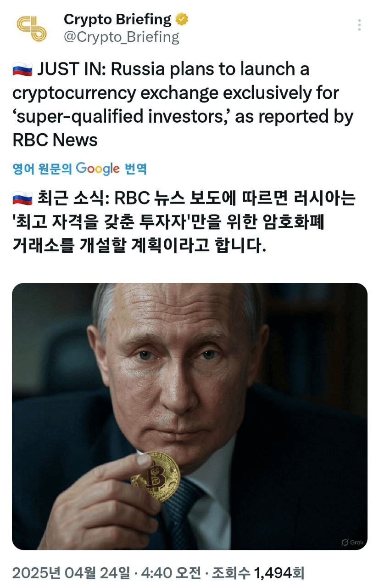This screenshot has height=588, width=379.
Task: Open the Crypto Briefing profile avatar
Action: coord(31,28)
